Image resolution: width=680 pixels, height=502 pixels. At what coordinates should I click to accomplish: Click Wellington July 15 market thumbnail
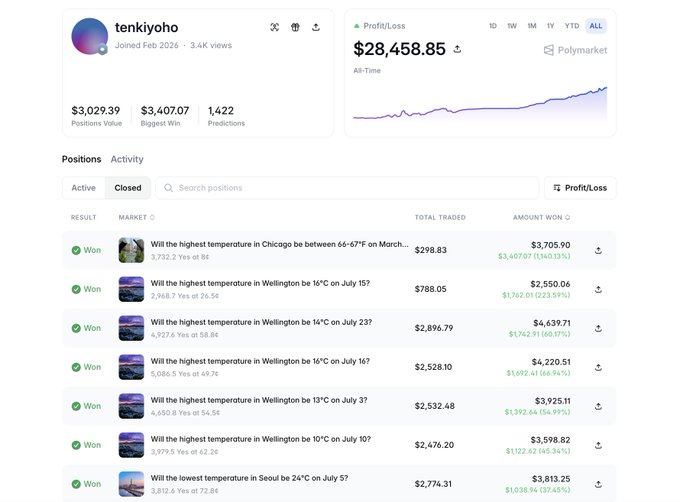pyautogui.click(x=131, y=289)
